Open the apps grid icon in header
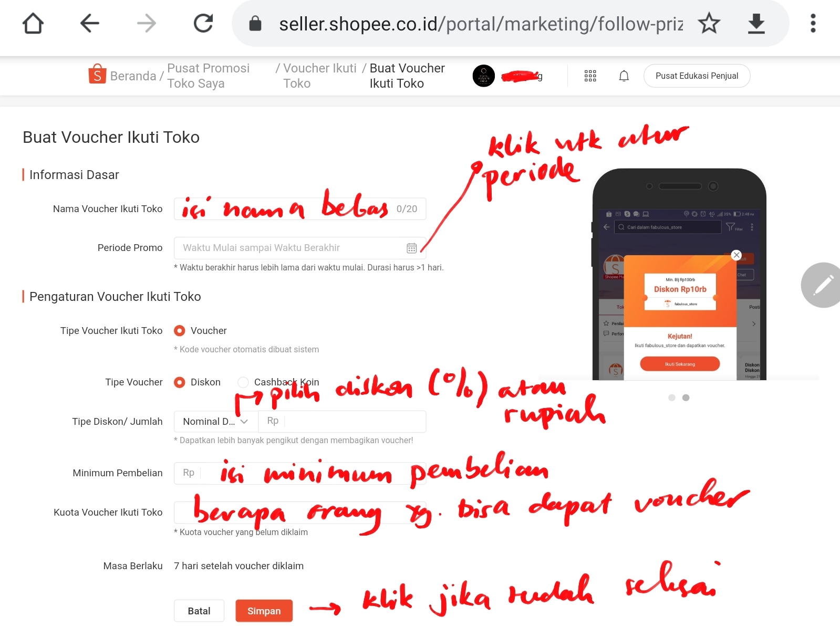 click(x=590, y=76)
